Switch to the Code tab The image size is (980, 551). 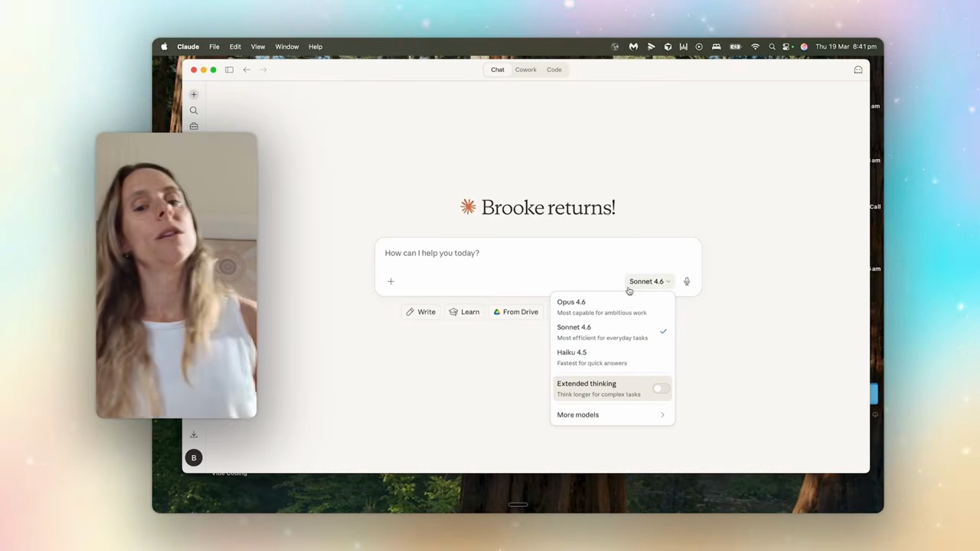pyautogui.click(x=554, y=70)
